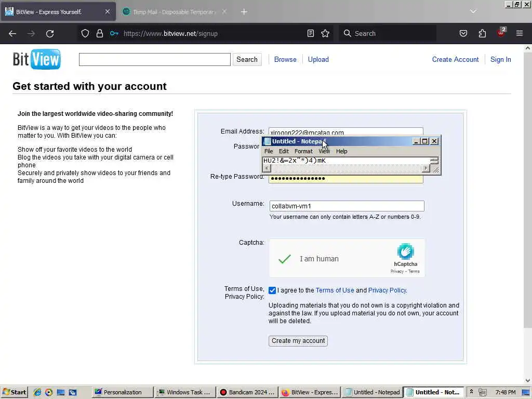Click Show Desktop quick launch icon
This screenshot has width=532, height=399.
[61, 392]
